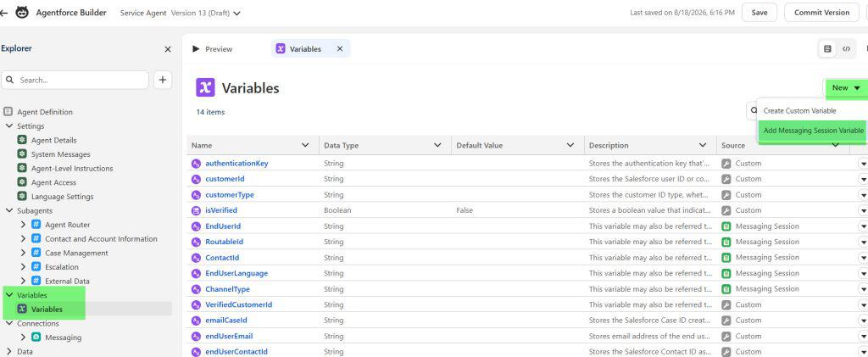Screen dimensions: 868x357
Task: Choose Create Custom Variable
Action: pos(799,111)
